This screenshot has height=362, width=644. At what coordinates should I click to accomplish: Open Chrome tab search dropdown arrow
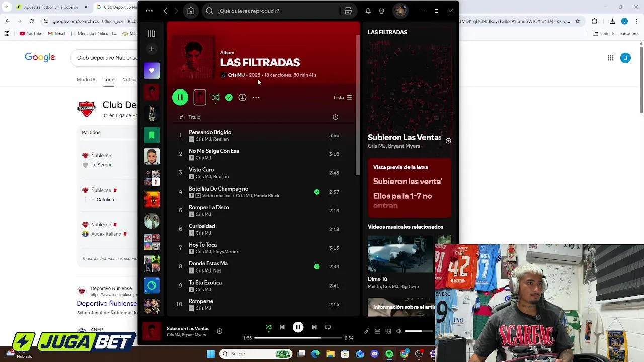7,7
